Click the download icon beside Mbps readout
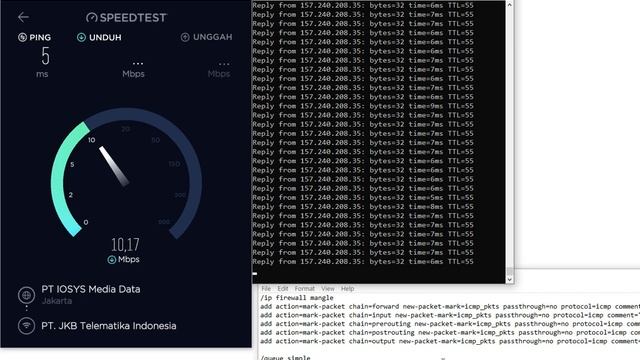The width and height of the screenshot is (640, 360). (111, 260)
